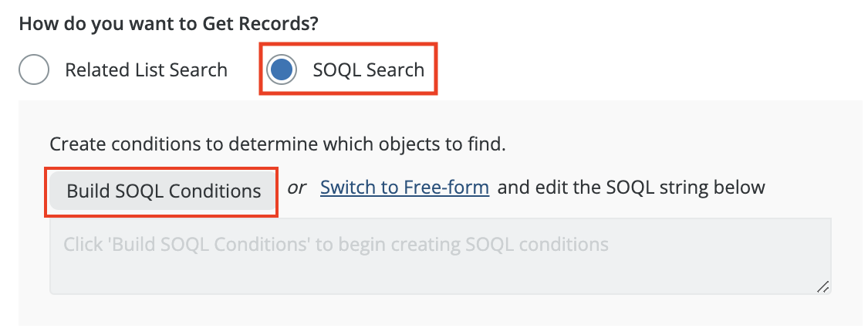Click the 'How do you want to Get Records?' heading

pyautogui.click(x=168, y=23)
